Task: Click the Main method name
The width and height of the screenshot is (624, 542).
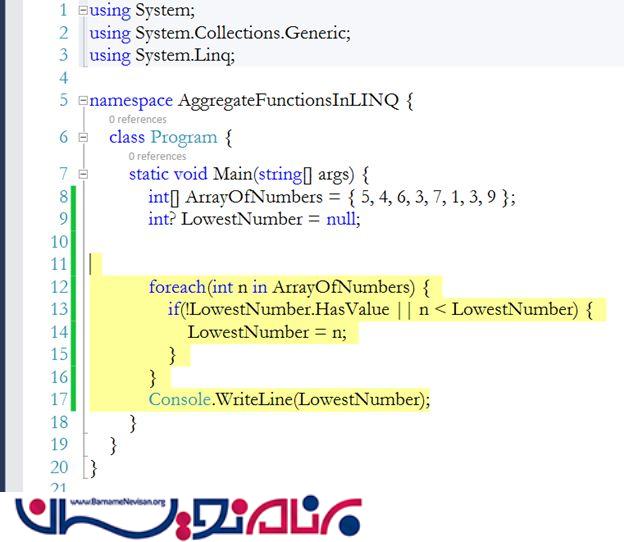Action: pyautogui.click(x=232, y=174)
